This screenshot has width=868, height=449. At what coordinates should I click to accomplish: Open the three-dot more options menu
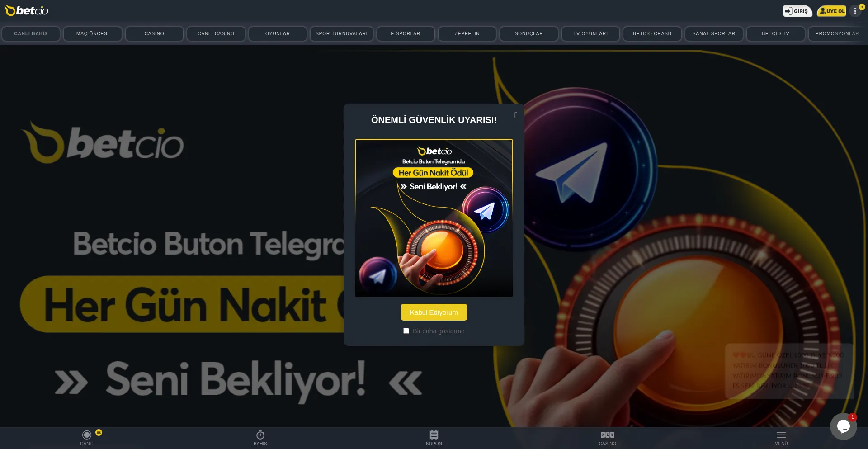(855, 11)
